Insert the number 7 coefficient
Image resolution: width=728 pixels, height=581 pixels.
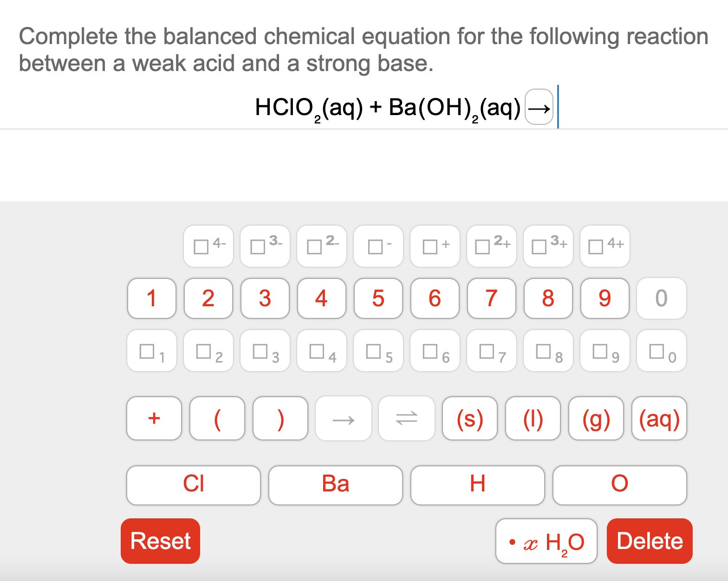click(491, 299)
